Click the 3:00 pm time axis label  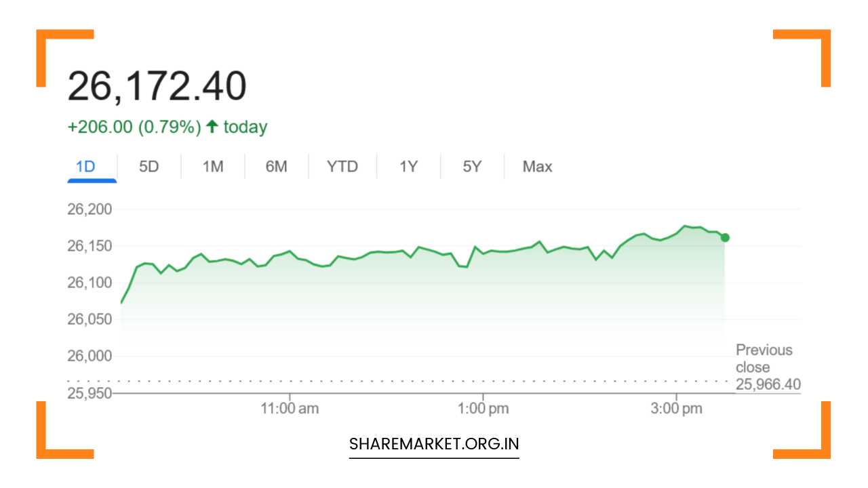click(676, 409)
